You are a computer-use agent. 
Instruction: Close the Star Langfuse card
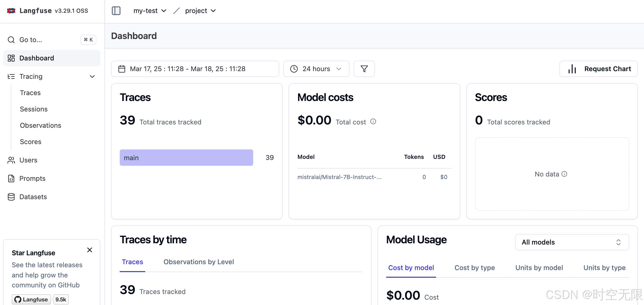point(90,250)
